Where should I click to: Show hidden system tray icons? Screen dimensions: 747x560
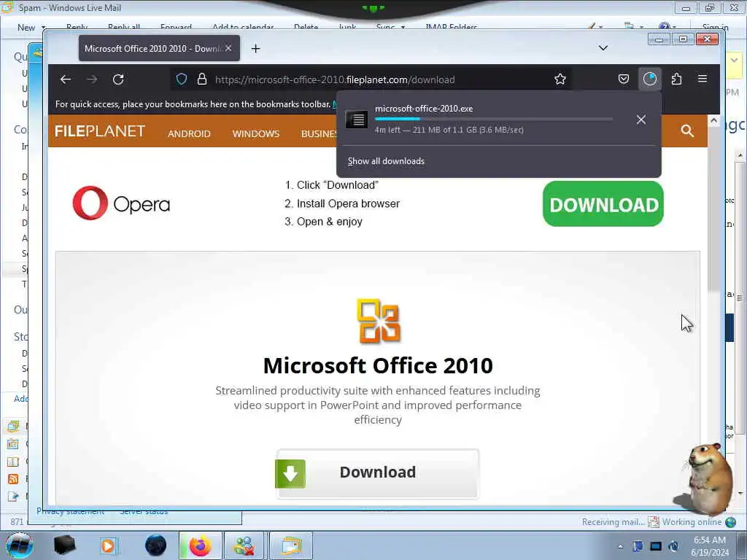click(x=620, y=546)
